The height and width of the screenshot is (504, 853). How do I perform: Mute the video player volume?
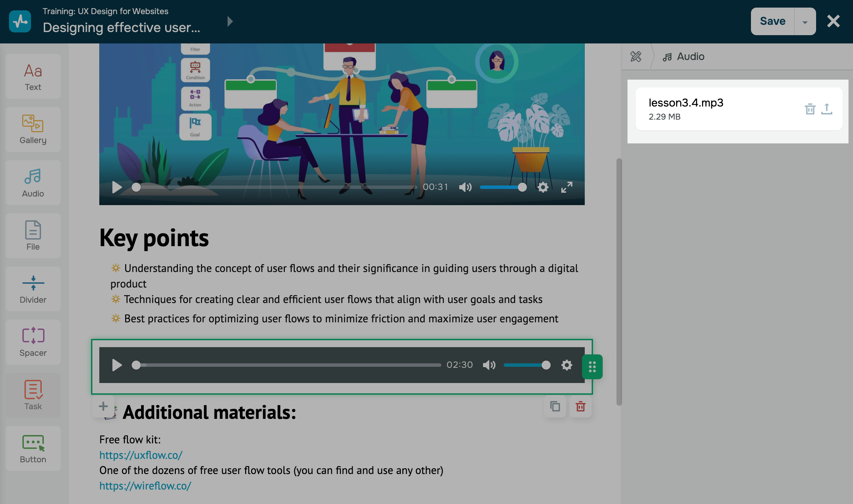pos(465,187)
